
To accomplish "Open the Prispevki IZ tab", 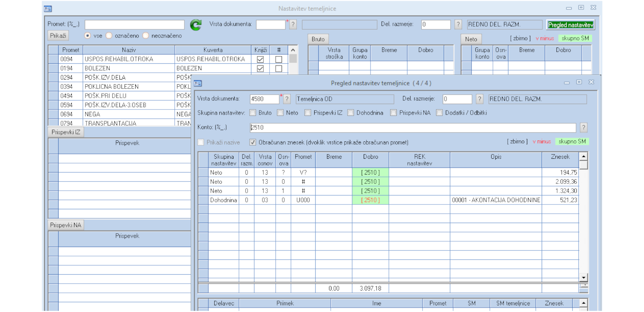I will [66, 132].
